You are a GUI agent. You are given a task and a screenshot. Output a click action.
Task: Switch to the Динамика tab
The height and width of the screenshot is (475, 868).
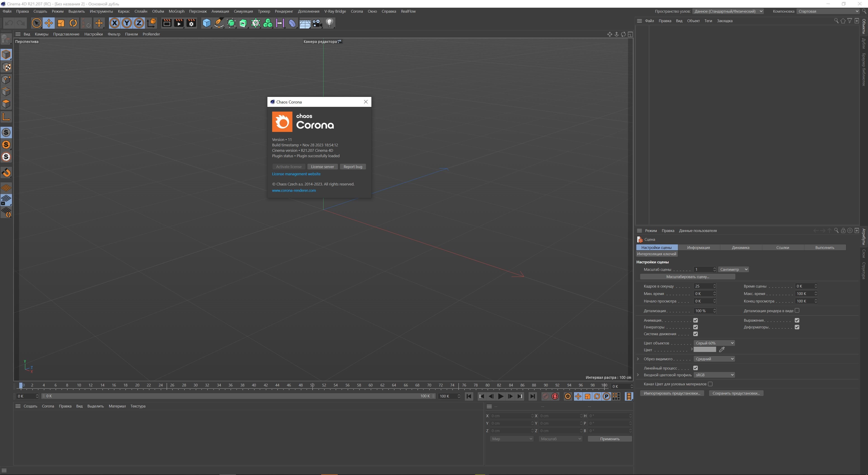pos(741,248)
